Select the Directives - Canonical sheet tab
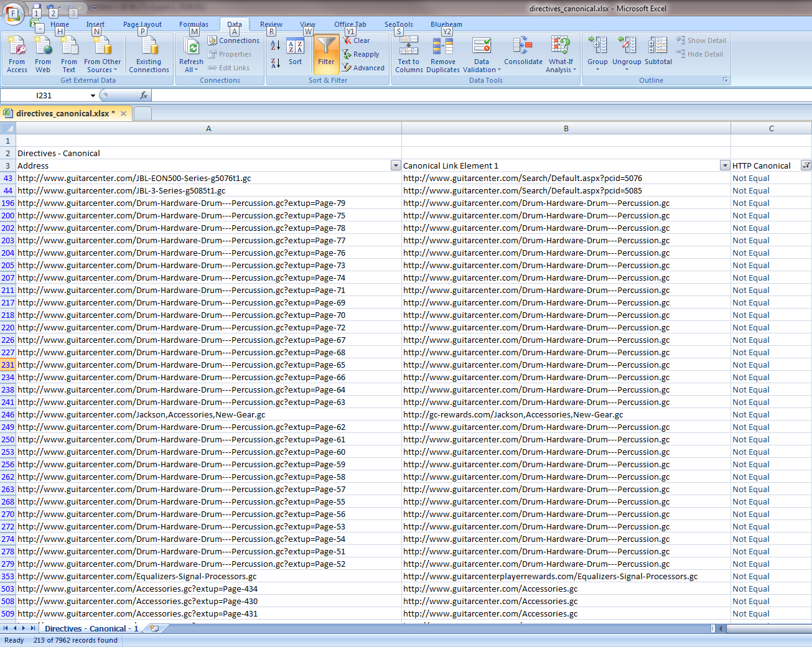This screenshot has width=812, height=647. 91,628
